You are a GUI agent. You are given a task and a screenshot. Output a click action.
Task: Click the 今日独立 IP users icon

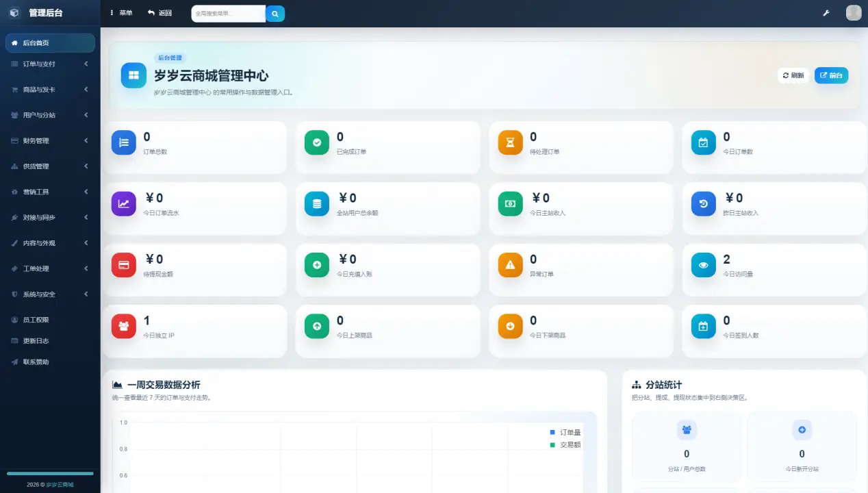[x=124, y=326]
